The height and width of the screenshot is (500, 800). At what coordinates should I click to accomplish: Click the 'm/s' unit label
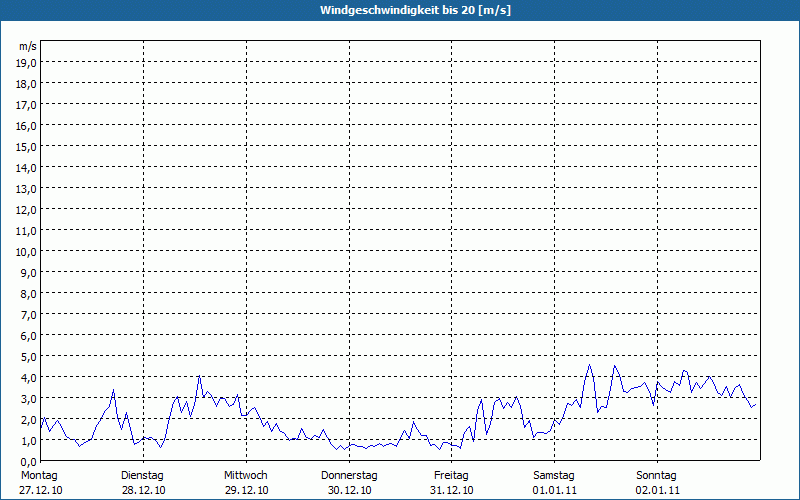pyautogui.click(x=28, y=46)
